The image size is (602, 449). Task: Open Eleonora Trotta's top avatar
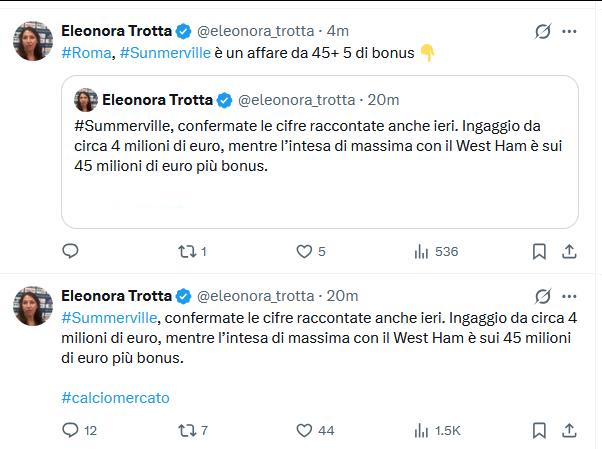pyautogui.click(x=33, y=41)
